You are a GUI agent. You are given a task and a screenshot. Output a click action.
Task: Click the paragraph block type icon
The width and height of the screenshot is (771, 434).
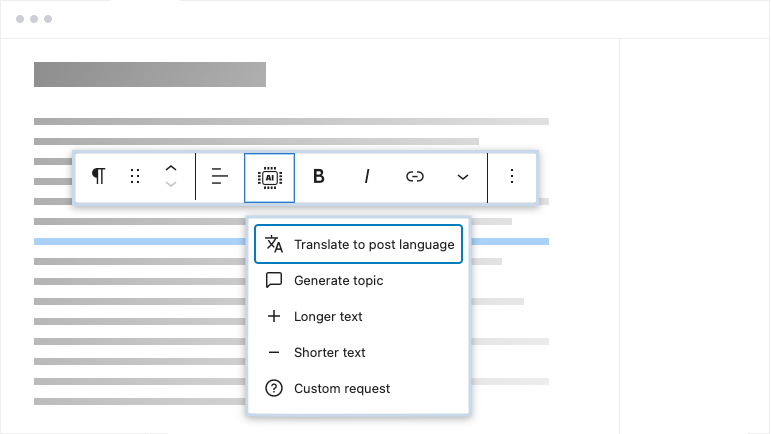point(98,176)
